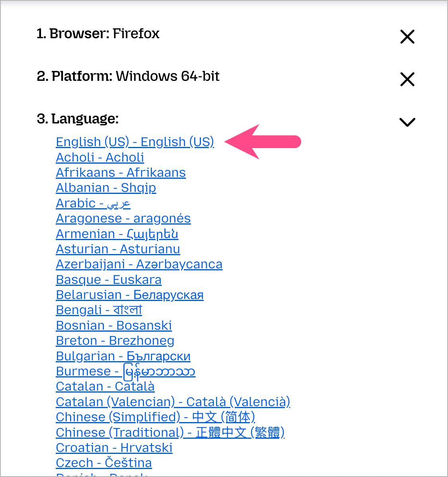Clear the Windows 64-bit platform X icon

(x=407, y=79)
